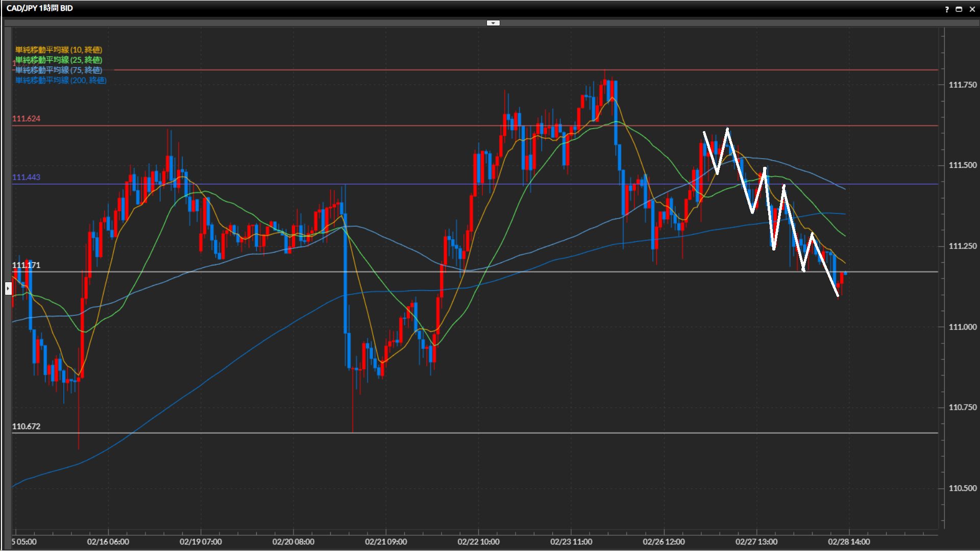Click the 111.000 price axis label
Screen dimensions: 980x551
click(x=962, y=327)
